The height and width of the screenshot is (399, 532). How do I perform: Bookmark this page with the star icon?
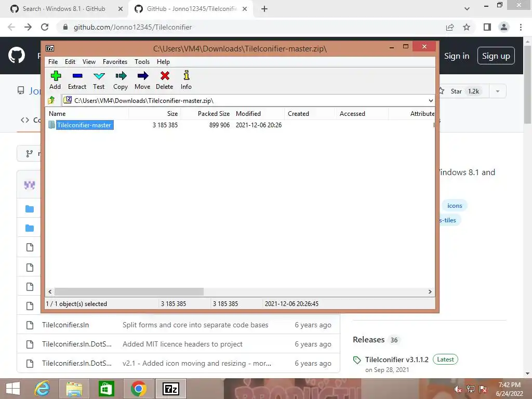(467, 27)
